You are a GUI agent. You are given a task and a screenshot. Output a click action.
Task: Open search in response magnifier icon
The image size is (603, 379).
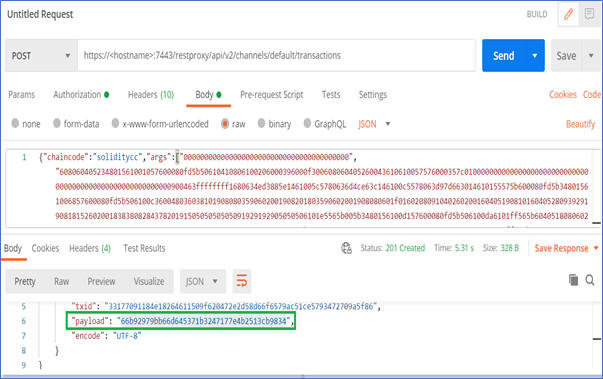pyautogui.click(x=590, y=280)
